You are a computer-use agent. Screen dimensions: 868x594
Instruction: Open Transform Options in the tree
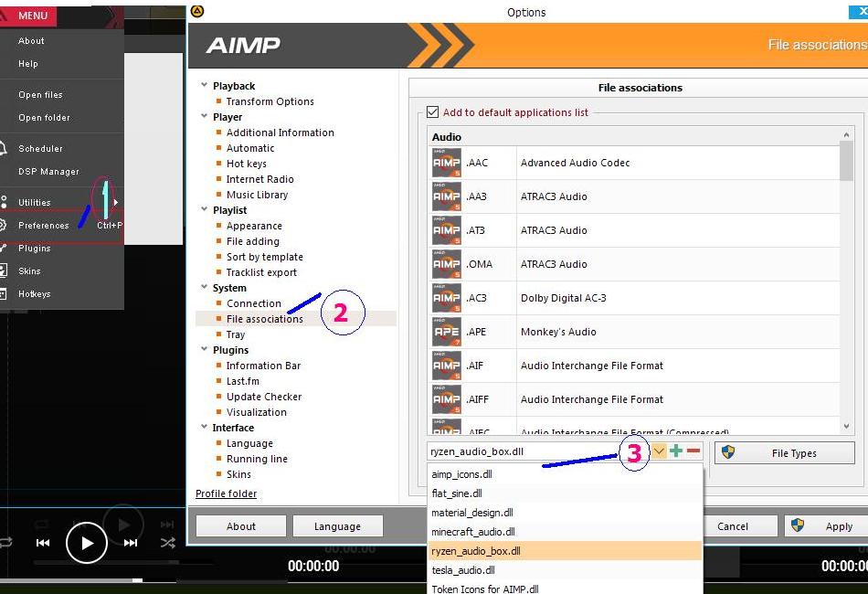270,101
